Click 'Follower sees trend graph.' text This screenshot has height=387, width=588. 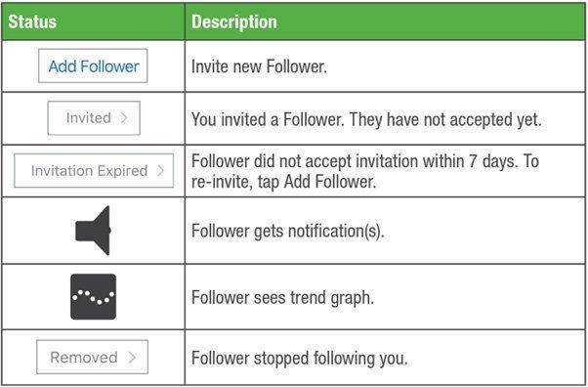(282, 297)
